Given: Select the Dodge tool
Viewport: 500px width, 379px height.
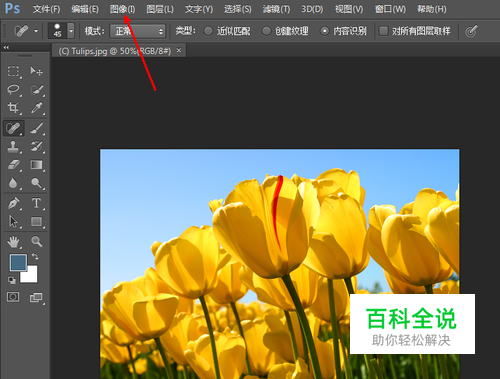Looking at the screenshot, I should pos(37,183).
